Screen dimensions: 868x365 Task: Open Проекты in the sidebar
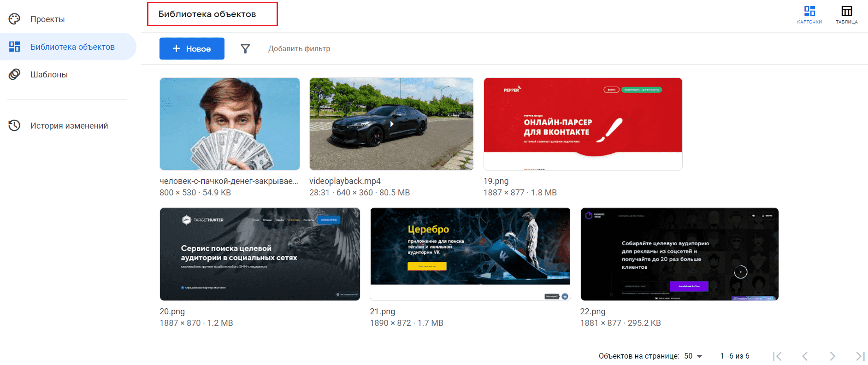point(47,19)
